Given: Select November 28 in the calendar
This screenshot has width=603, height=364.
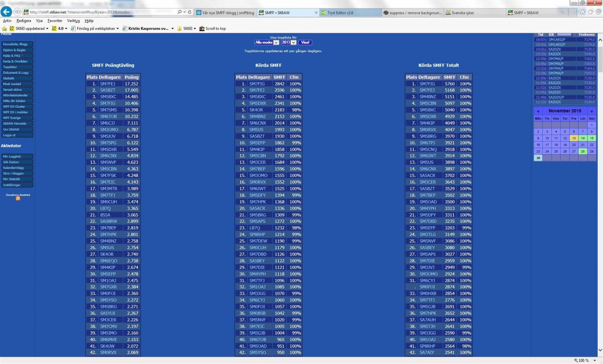Looking at the screenshot, I should pos(583,151).
